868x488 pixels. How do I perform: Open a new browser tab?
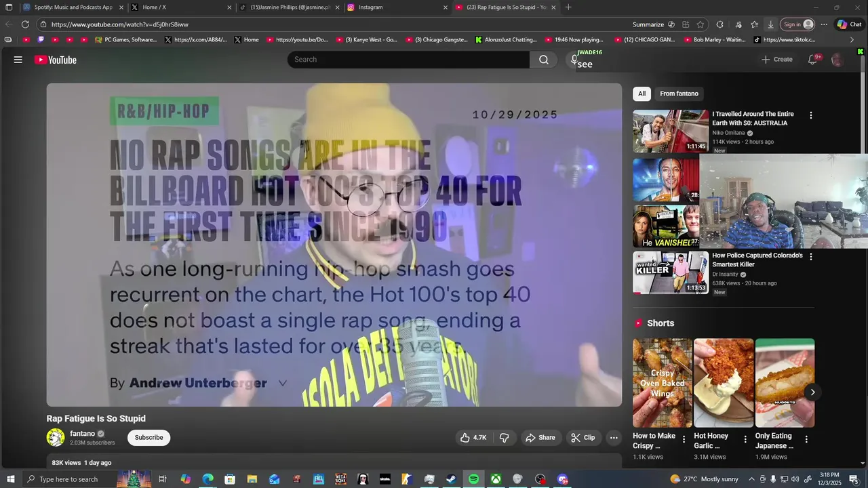point(568,7)
